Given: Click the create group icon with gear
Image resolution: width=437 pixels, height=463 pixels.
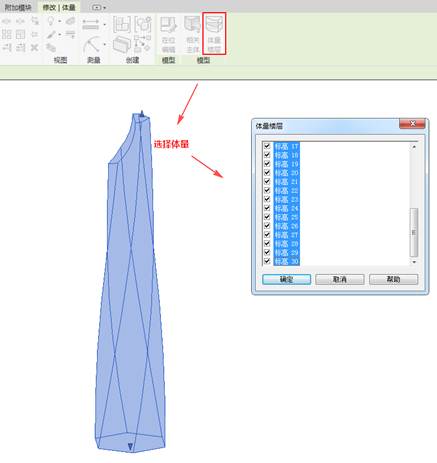Looking at the screenshot, I should coord(143,24).
